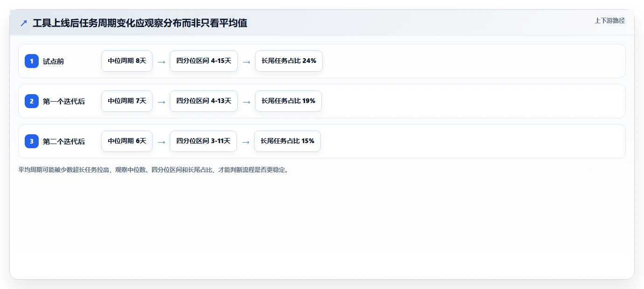Select the title 工具上线后任务周期变化应观察分布而非只看平均值
Image resolution: width=644 pixels, height=289 pixels.
pos(140,23)
